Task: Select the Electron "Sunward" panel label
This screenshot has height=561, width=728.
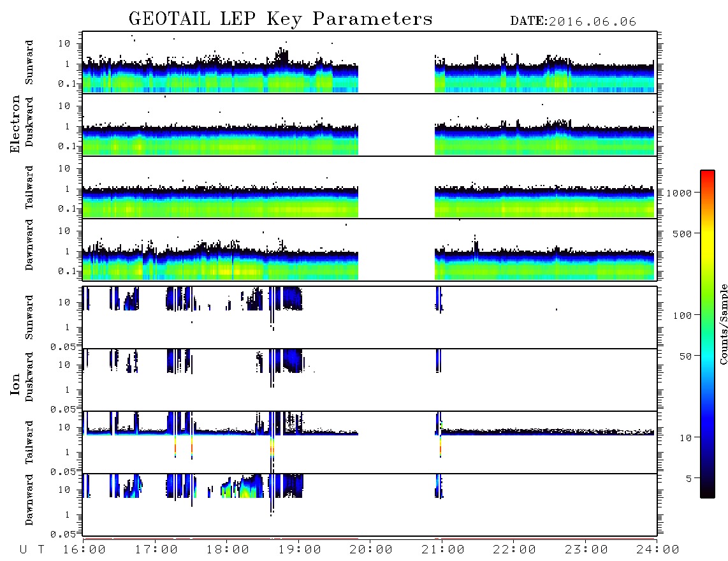Action: tap(29, 62)
